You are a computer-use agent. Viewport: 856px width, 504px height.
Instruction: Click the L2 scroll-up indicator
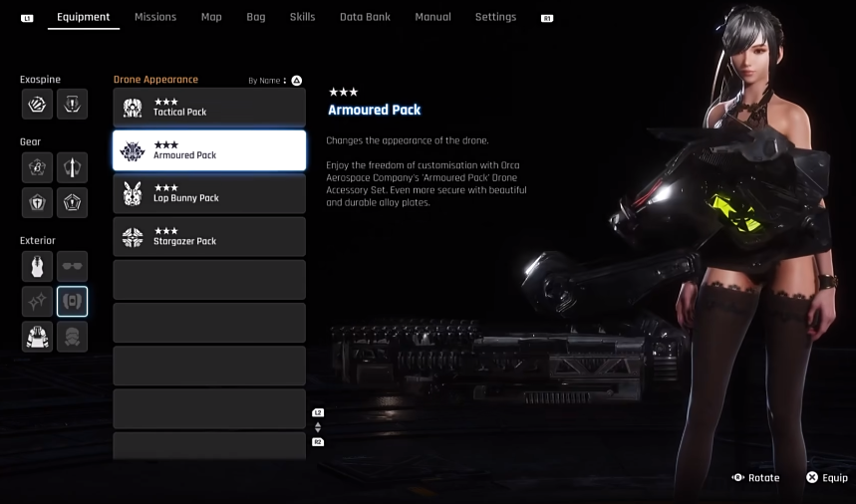click(318, 412)
